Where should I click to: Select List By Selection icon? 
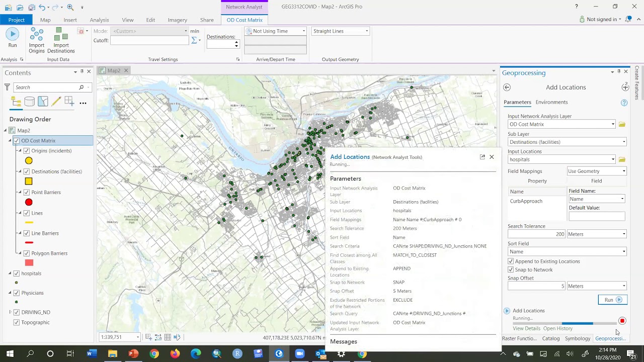(43, 103)
